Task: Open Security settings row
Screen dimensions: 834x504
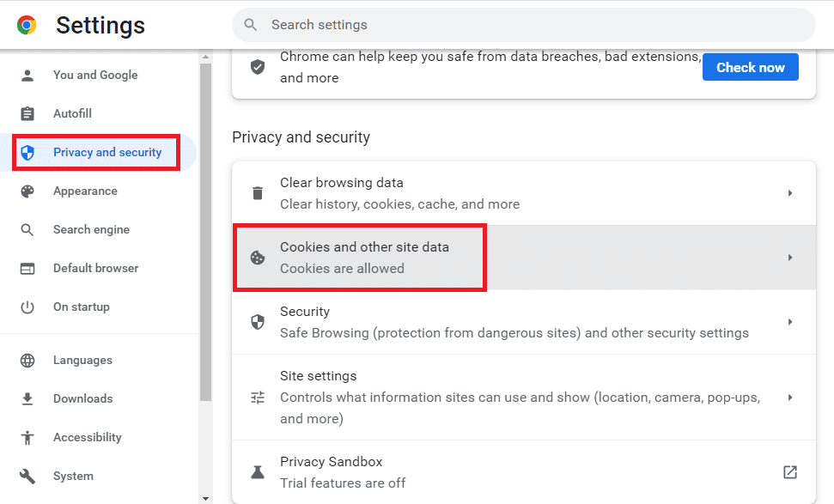Action: point(524,322)
